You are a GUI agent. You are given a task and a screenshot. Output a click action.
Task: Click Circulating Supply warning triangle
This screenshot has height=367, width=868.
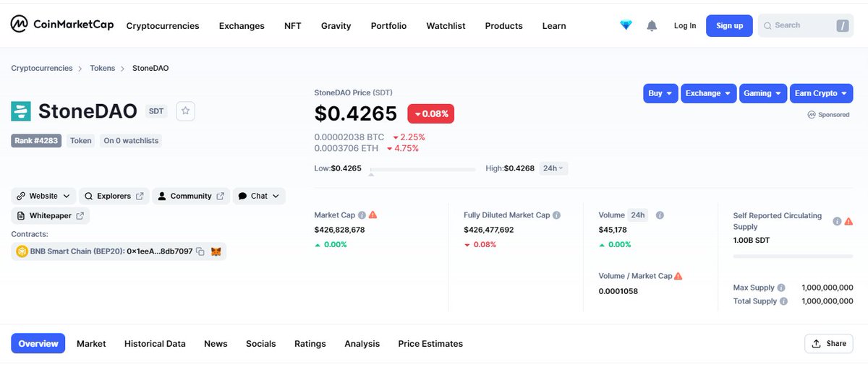point(848,221)
